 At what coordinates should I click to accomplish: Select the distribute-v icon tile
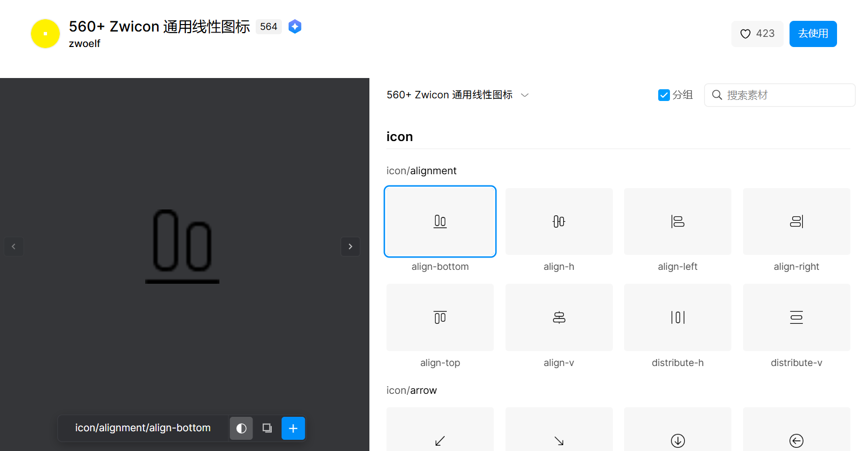[x=796, y=317]
